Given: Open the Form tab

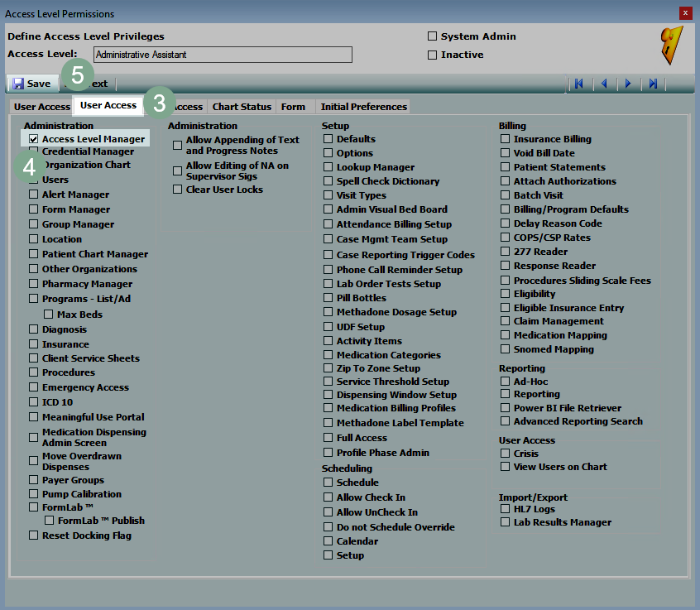Looking at the screenshot, I should (x=293, y=107).
